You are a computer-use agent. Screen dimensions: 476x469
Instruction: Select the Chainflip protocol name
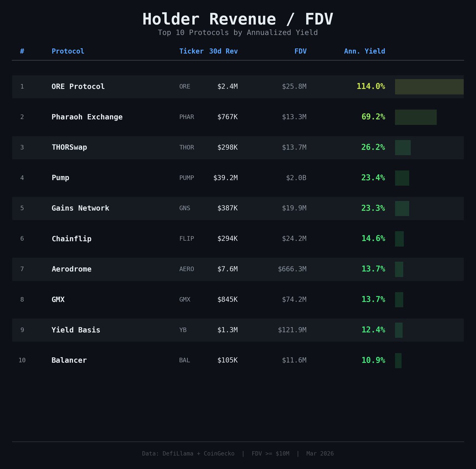71,238
